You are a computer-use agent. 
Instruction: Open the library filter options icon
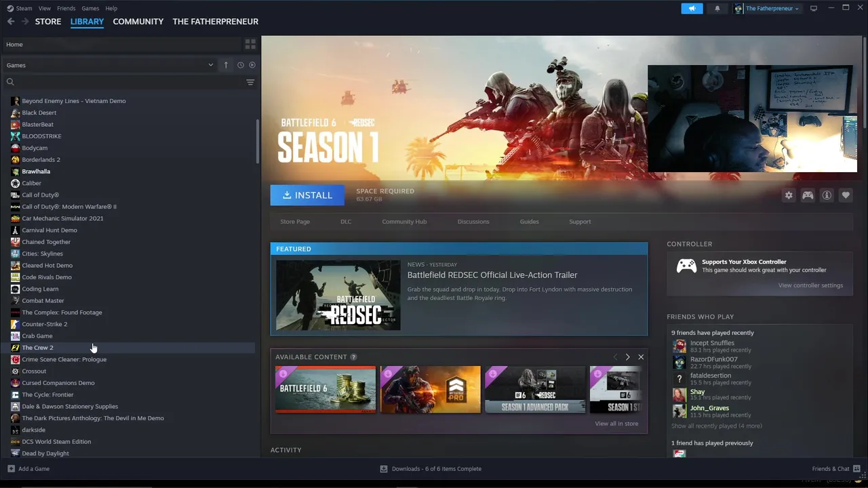250,82
